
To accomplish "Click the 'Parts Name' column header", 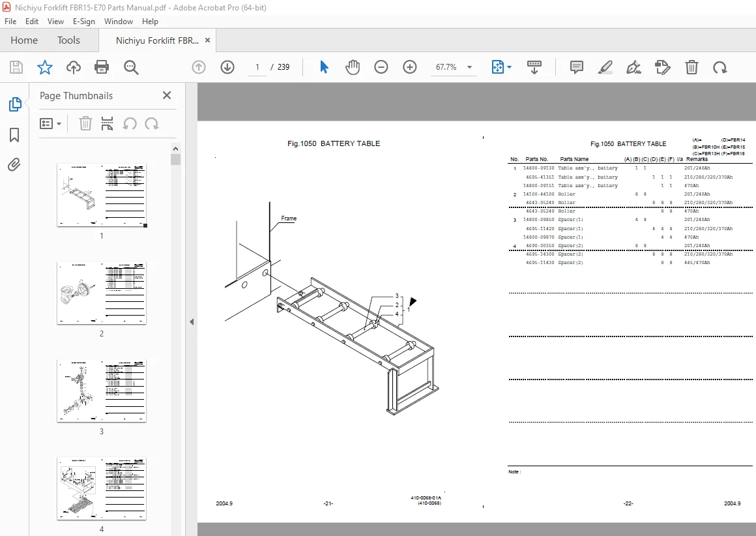I will coord(574,159).
